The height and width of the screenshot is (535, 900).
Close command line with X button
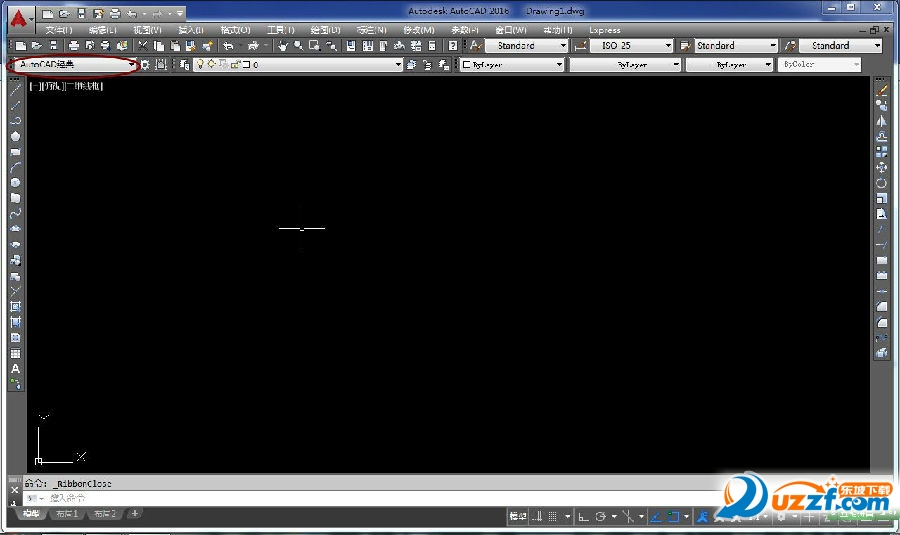point(15,490)
